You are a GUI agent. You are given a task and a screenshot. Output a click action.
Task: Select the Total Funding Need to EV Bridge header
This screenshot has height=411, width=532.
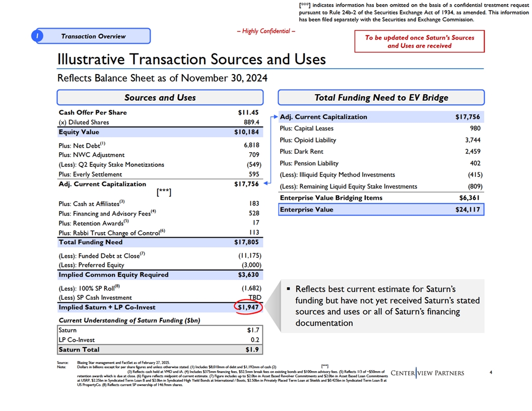pyautogui.click(x=381, y=98)
